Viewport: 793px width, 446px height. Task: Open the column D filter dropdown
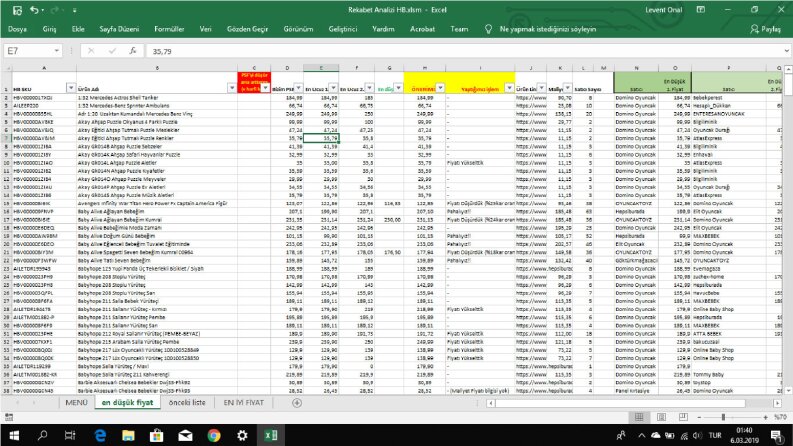pyautogui.click(x=298, y=88)
